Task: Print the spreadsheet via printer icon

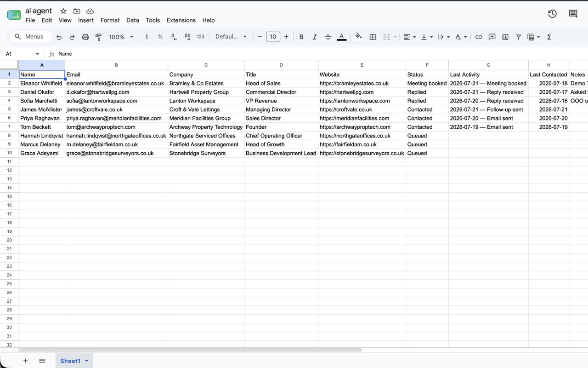Action: click(85, 37)
